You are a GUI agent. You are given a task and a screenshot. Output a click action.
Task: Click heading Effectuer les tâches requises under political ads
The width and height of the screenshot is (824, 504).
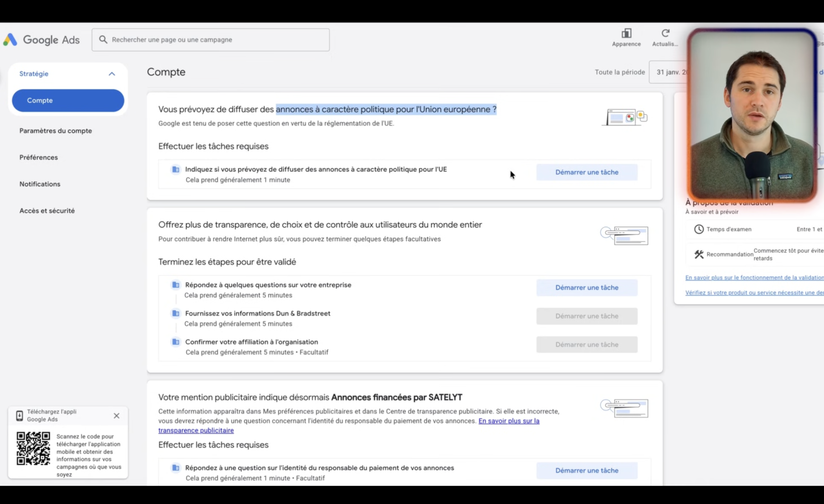tap(213, 146)
